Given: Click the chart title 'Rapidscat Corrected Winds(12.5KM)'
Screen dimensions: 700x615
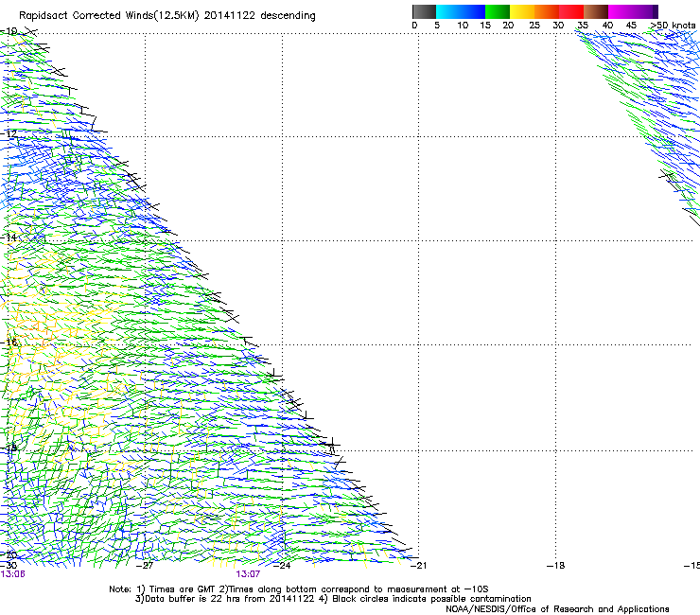Looking at the screenshot, I should tap(109, 16).
